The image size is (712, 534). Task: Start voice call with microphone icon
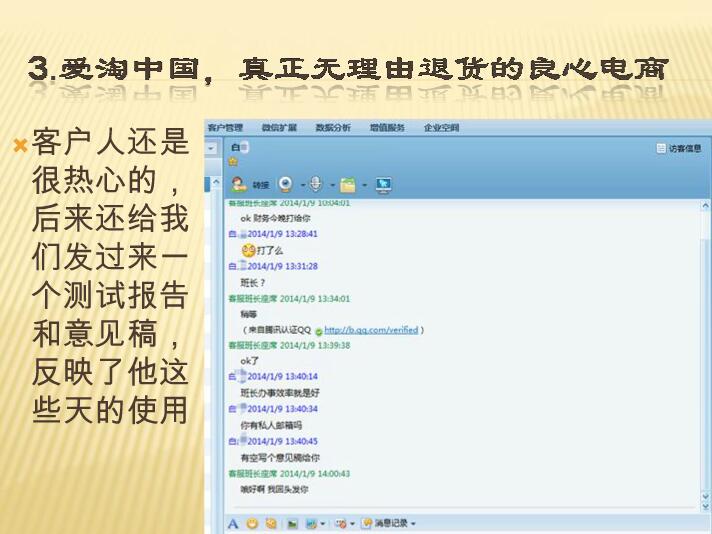coord(315,184)
